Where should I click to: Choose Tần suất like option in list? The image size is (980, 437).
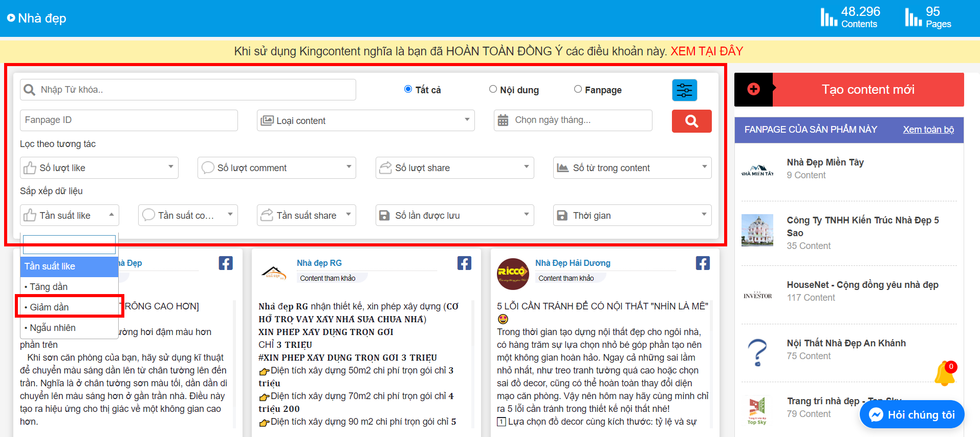click(69, 266)
